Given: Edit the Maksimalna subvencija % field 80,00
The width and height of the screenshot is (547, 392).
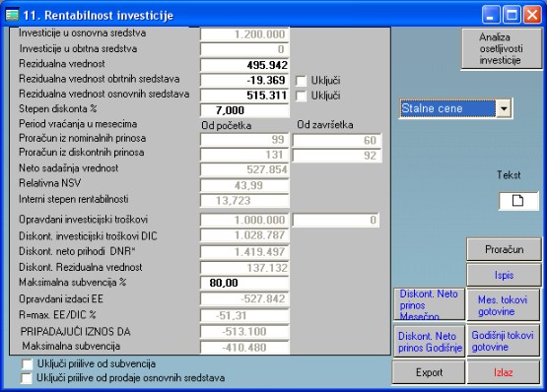Looking at the screenshot, I should (x=244, y=283).
